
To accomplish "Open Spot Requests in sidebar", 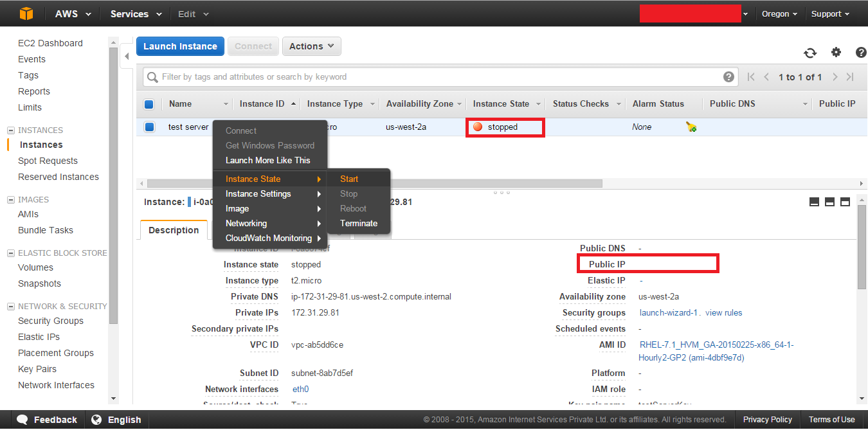I will pyautogui.click(x=48, y=161).
